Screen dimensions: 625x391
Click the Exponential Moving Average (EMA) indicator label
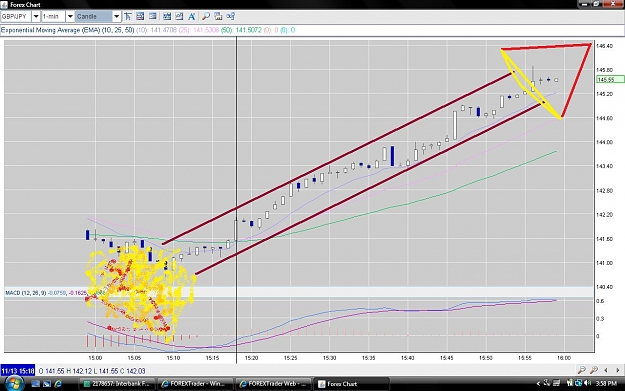tap(68, 30)
